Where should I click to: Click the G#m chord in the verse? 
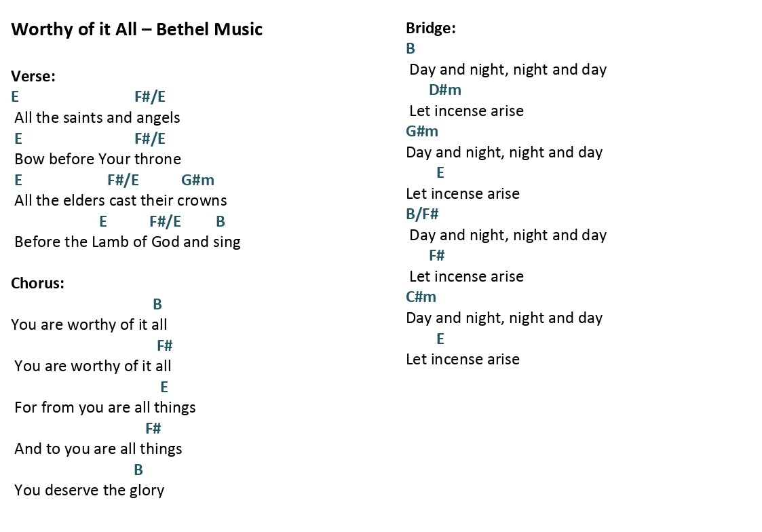pyautogui.click(x=197, y=180)
